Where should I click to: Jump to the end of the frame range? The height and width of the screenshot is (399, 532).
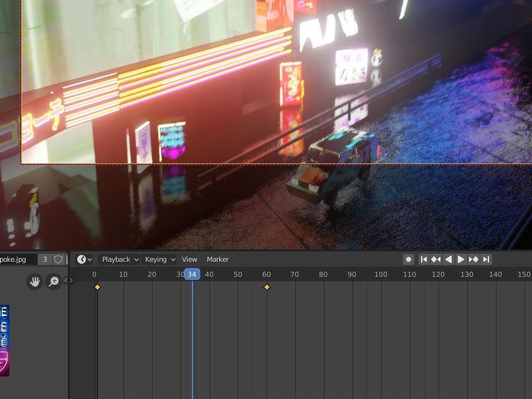pyautogui.click(x=486, y=259)
